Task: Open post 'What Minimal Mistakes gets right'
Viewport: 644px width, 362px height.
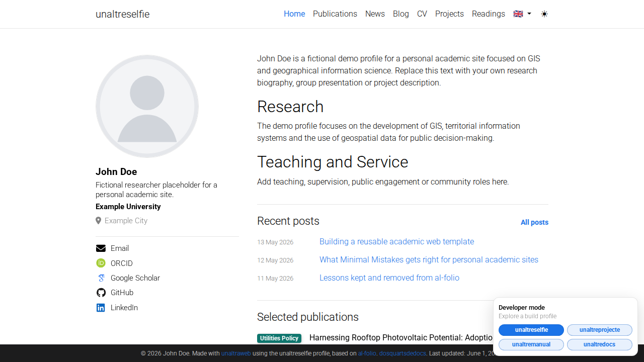Action: pyautogui.click(x=429, y=260)
